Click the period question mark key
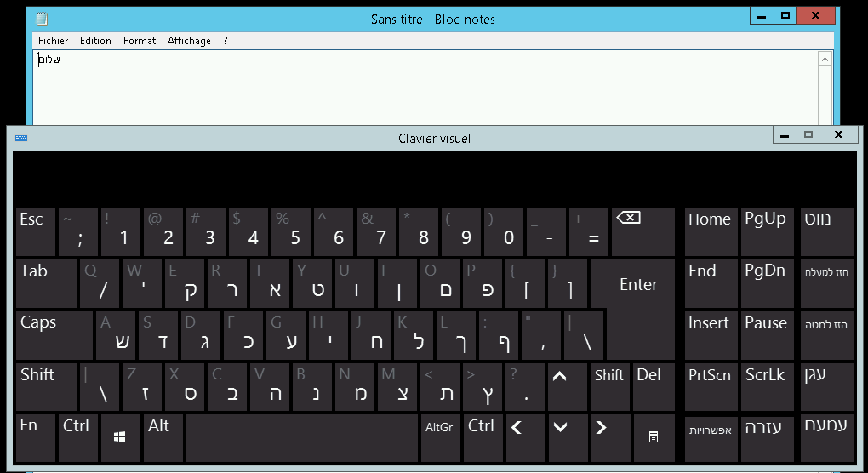 tap(525, 386)
